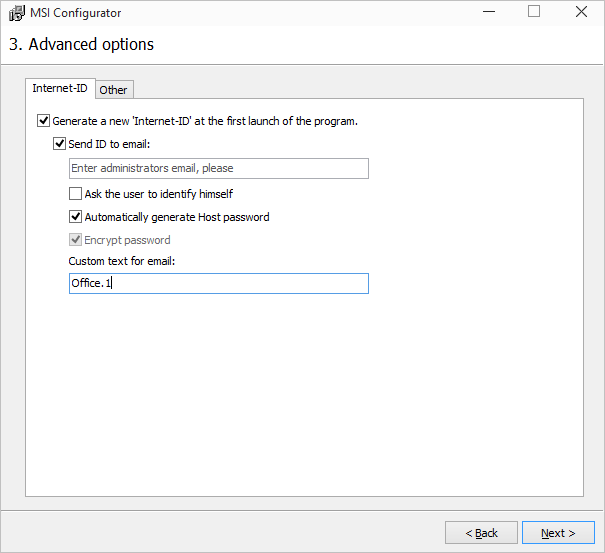Click the custom text field containing Office. 1
This screenshot has width=605, height=553.
218,284
